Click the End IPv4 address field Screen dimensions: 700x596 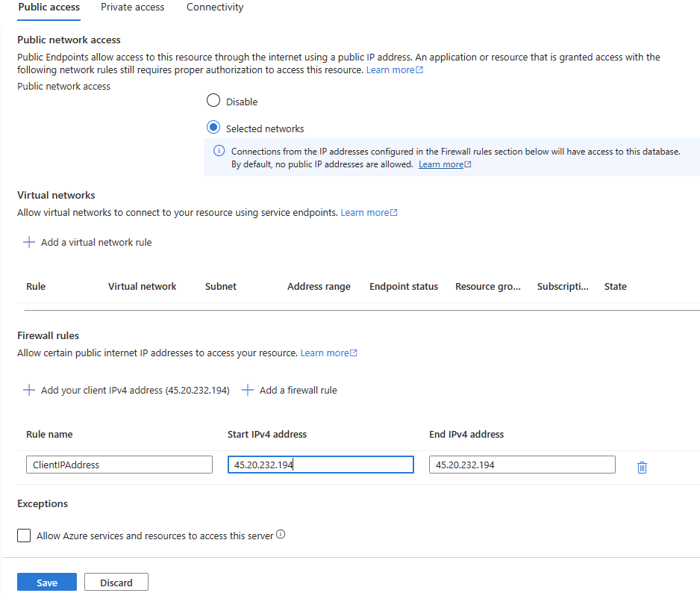(x=522, y=465)
